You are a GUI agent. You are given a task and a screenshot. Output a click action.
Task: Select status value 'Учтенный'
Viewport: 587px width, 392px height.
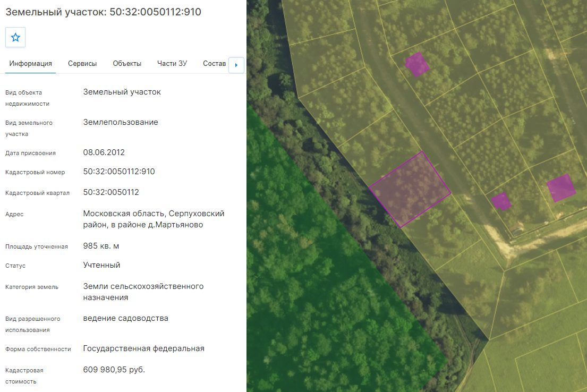102,265
